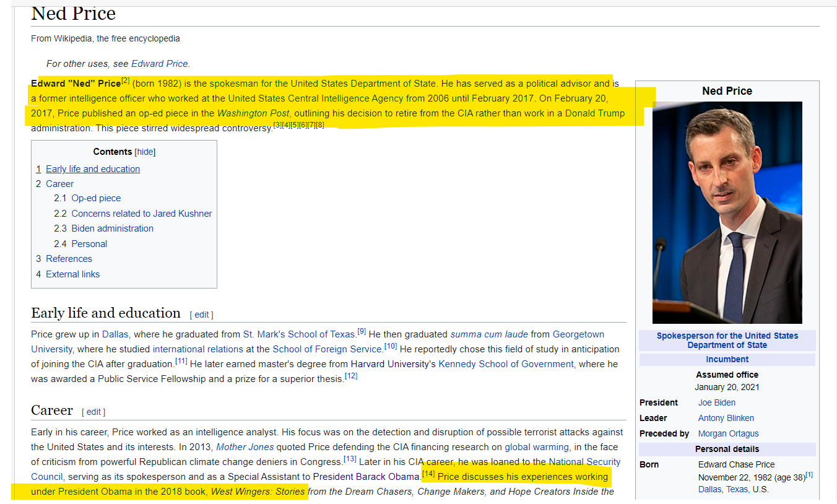Open citation [12] after superior thesis
837x504 pixels.
[x=351, y=376]
